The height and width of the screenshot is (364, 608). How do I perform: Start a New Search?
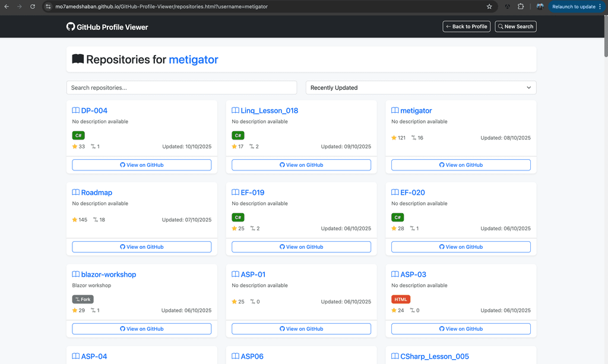tap(515, 27)
